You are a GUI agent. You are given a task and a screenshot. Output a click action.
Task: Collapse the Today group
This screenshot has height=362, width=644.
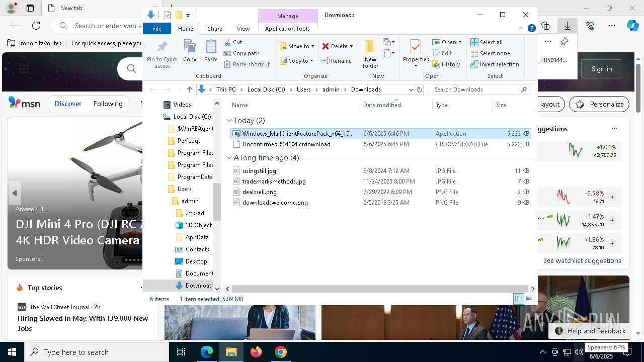coord(229,121)
